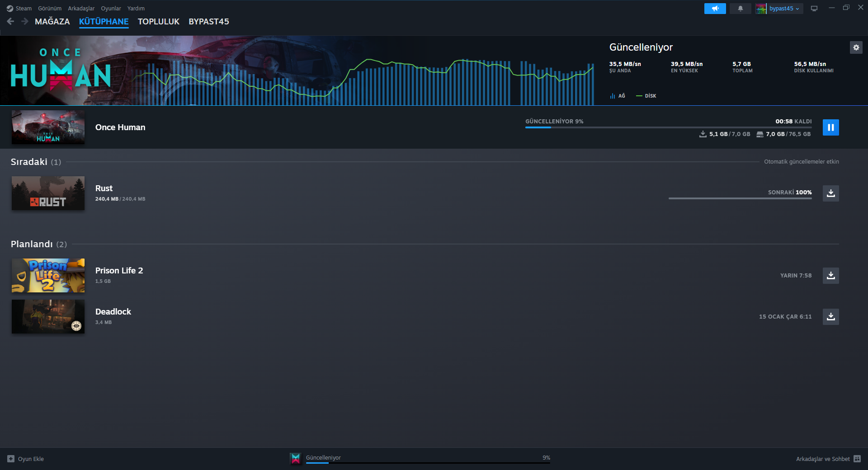This screenshot has height=470, width=868.
Task: Open the BYPAST45 profile tab
Action: click(x=209, y=22)
